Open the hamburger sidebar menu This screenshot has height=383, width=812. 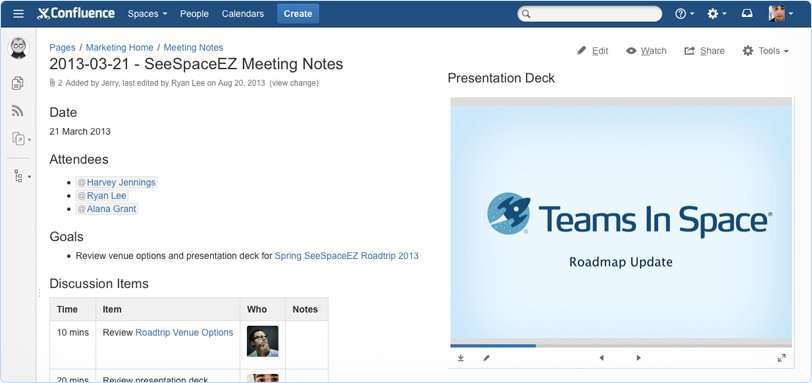(x=18, y=14)
